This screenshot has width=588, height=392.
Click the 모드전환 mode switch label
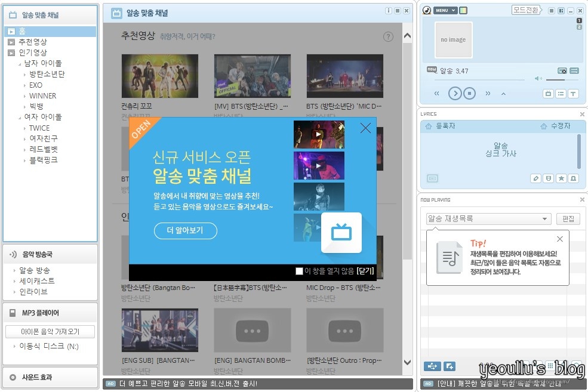527,10
